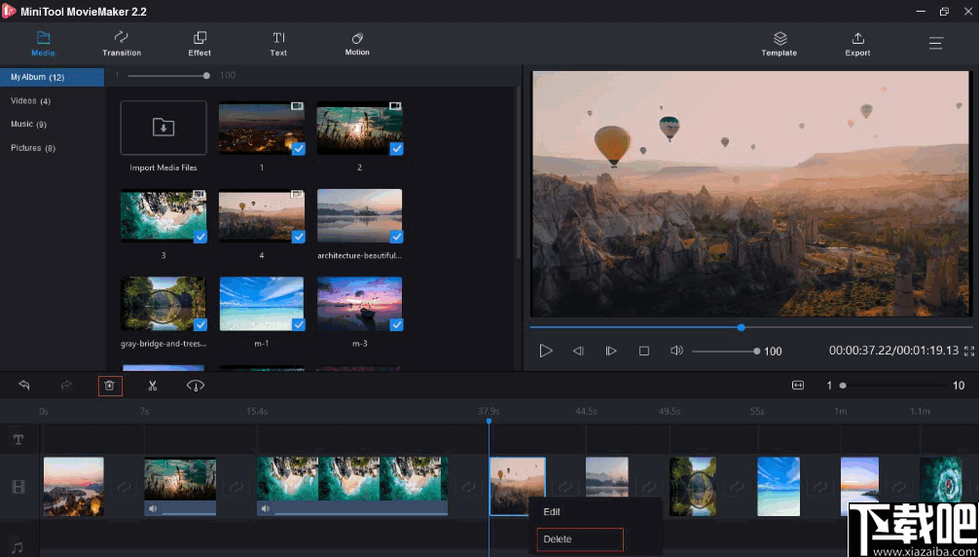The width and height of the screenshot is (980, 557).
Task: Select My Album (12) category
Action: click(x=52, y=77)
